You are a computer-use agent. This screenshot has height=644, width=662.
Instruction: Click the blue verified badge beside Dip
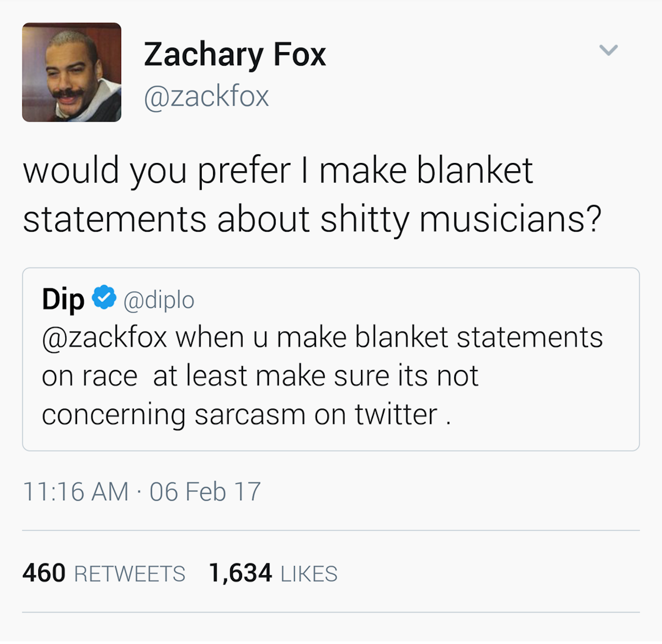pos(104,297)
